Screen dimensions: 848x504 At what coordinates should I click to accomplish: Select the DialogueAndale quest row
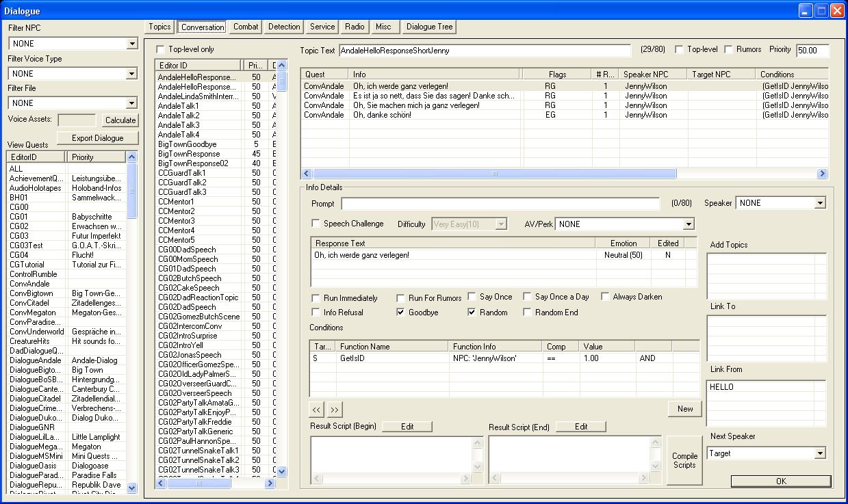pos(67,360)
